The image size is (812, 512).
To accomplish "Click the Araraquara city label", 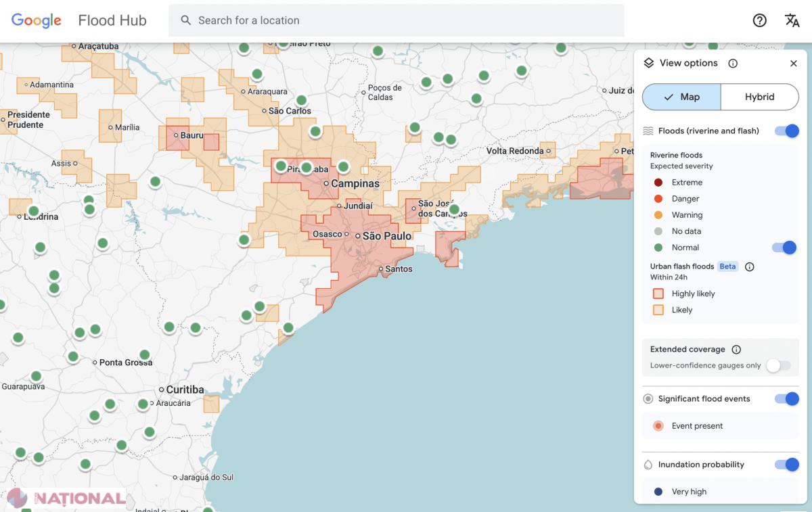I will point(267,91).
